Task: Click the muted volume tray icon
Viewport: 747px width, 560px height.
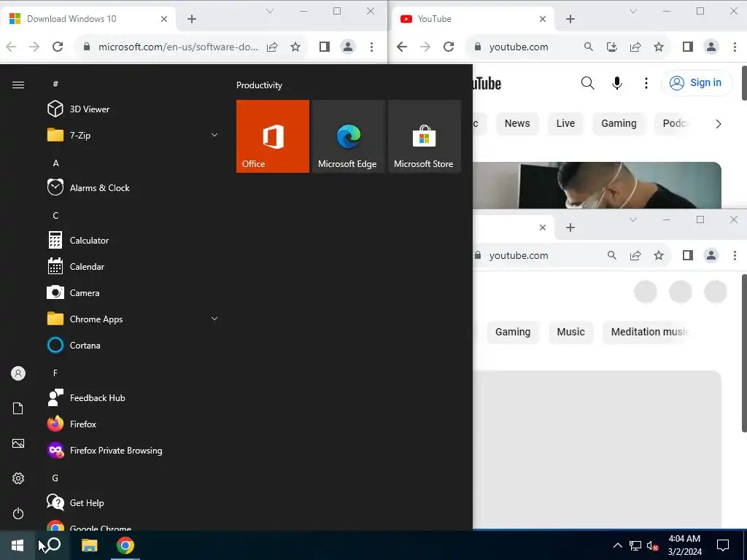Action: click(x=652, y=545)
